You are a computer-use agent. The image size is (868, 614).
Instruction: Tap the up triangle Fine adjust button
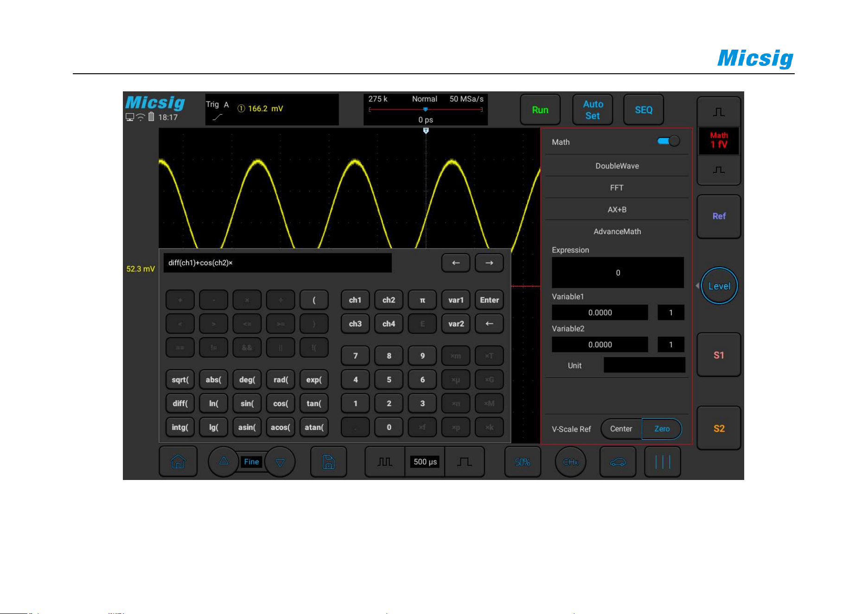(x=223, y=461)
